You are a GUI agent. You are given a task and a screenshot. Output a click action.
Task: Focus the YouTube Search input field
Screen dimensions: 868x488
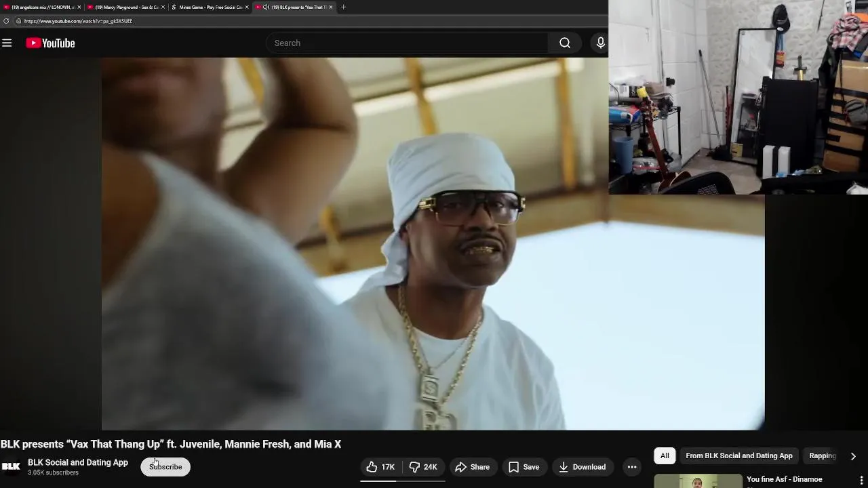point(407,43)
